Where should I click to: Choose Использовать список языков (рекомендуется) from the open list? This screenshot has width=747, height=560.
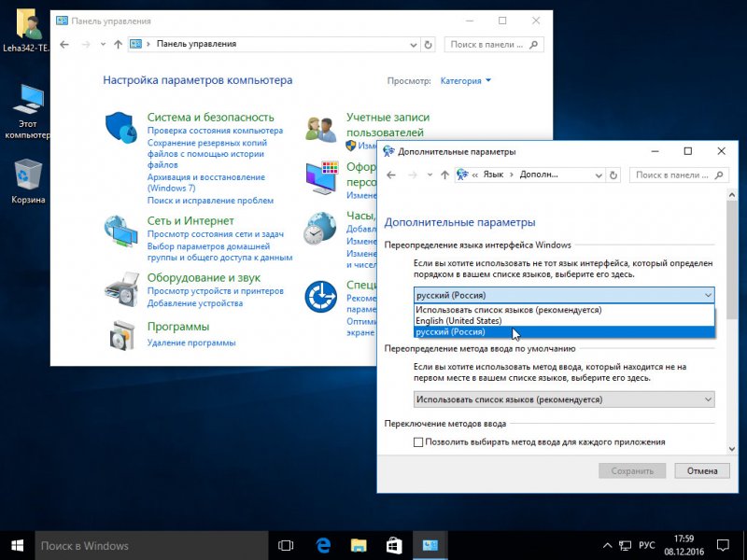tap(564, 310)
